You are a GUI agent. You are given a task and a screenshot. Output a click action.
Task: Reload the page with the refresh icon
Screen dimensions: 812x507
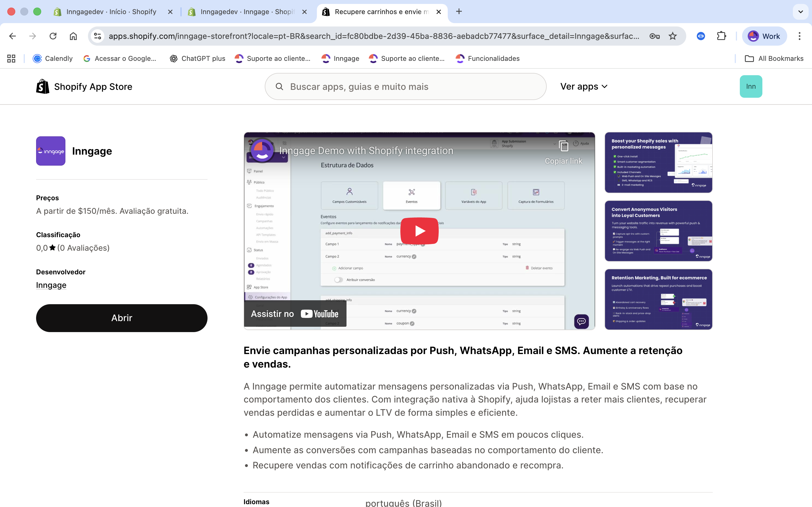coord(53,36)
